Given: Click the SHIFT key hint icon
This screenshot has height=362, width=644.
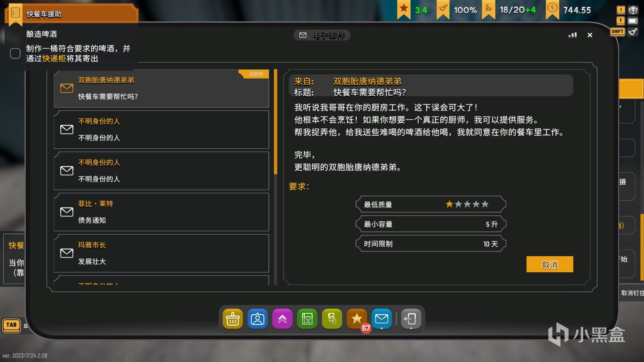Looking at the screenshot, I should click(617, 32).
